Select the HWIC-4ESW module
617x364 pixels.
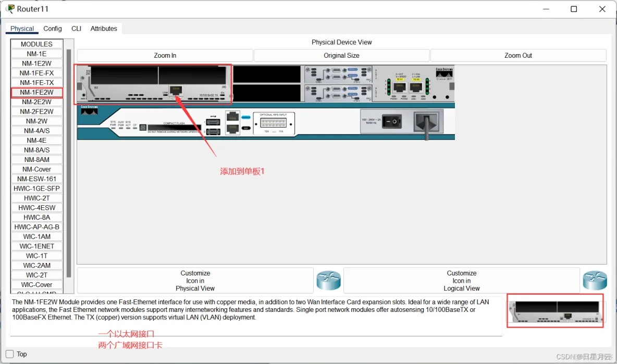(36, 208)
